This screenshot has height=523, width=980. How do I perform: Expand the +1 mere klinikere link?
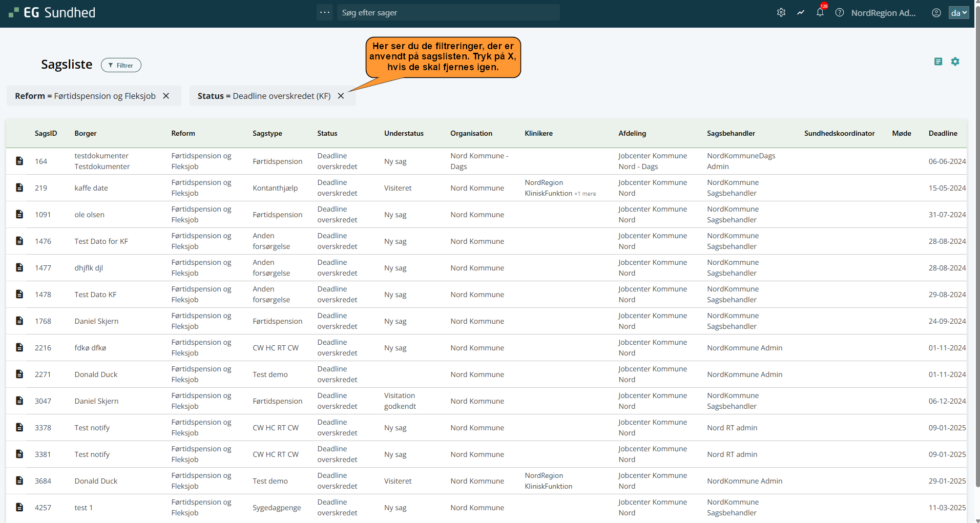pyautogui.click(x=585, y=194)
